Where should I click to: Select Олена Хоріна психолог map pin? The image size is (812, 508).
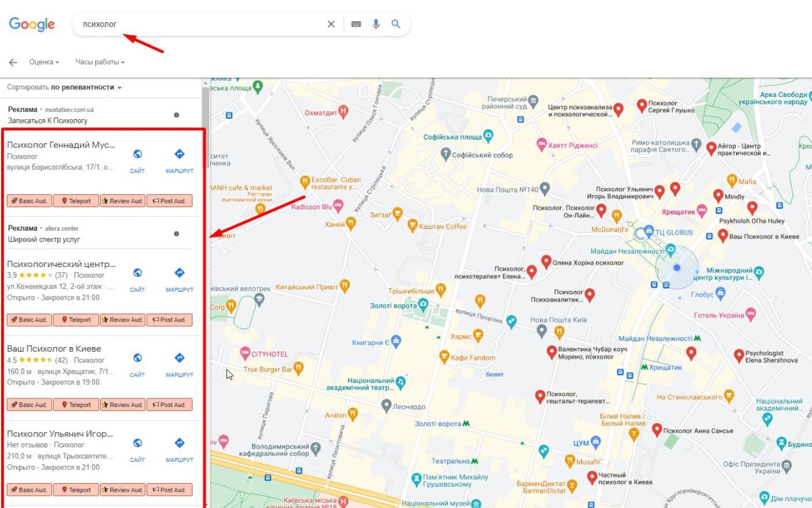click(546, 262)
